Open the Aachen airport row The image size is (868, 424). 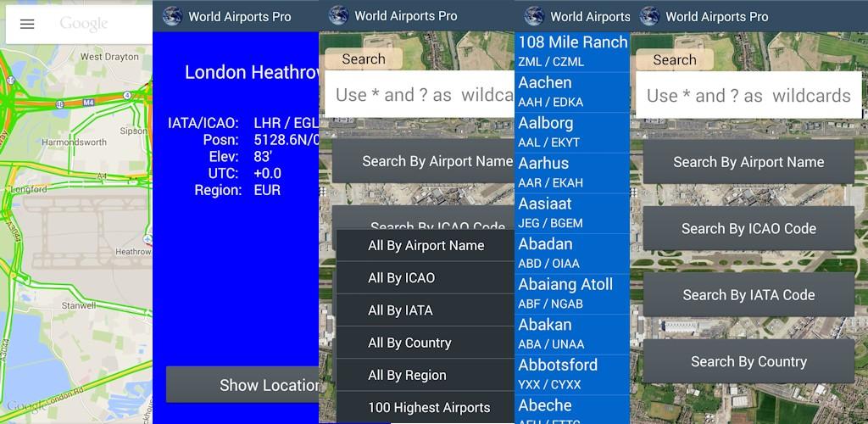click(572, 92)
